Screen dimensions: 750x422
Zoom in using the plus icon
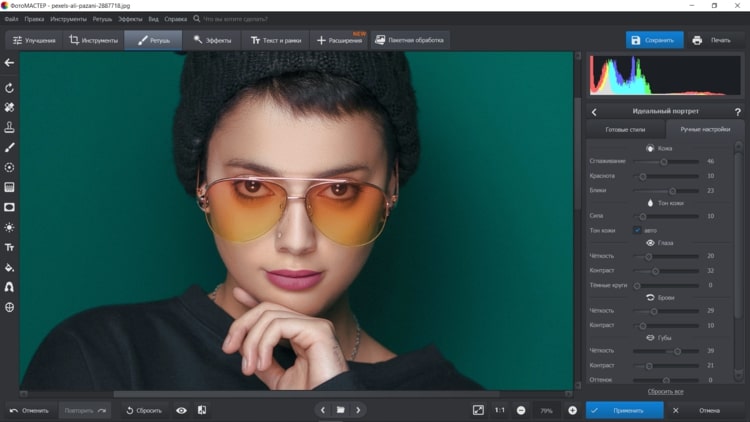coord(572,410)
